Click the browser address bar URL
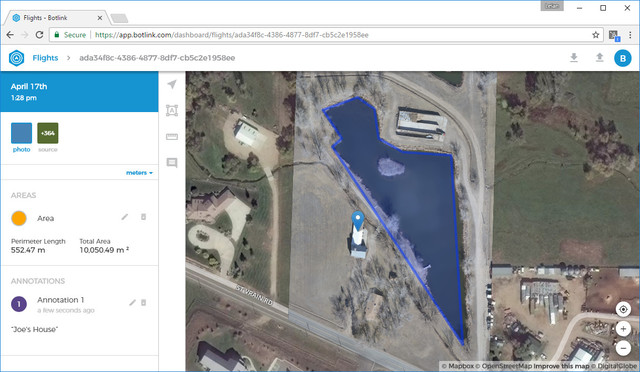This screenshot has width=640, height=372. point(231,35)
